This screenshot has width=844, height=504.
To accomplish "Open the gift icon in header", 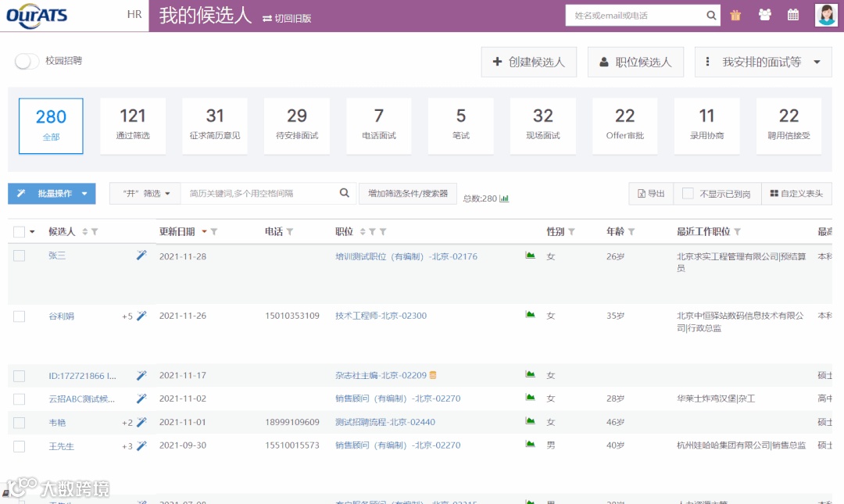I will tap(735, 16).
